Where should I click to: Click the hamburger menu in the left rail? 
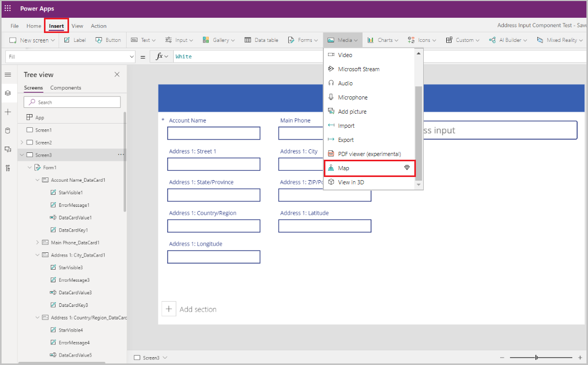coord(8,75)
